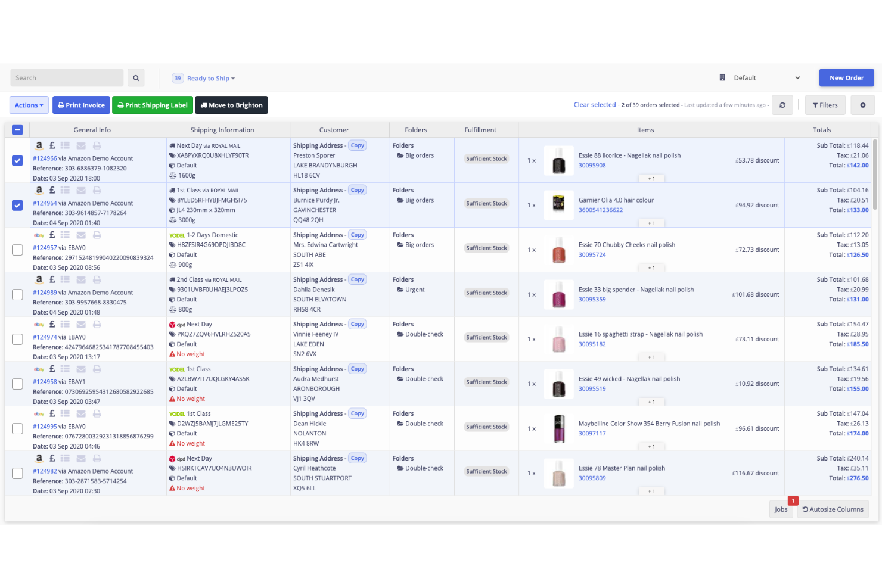882x588 pixels.
Task: Click the select-all checkbox in the header
Action: click(x=17, y=129)
